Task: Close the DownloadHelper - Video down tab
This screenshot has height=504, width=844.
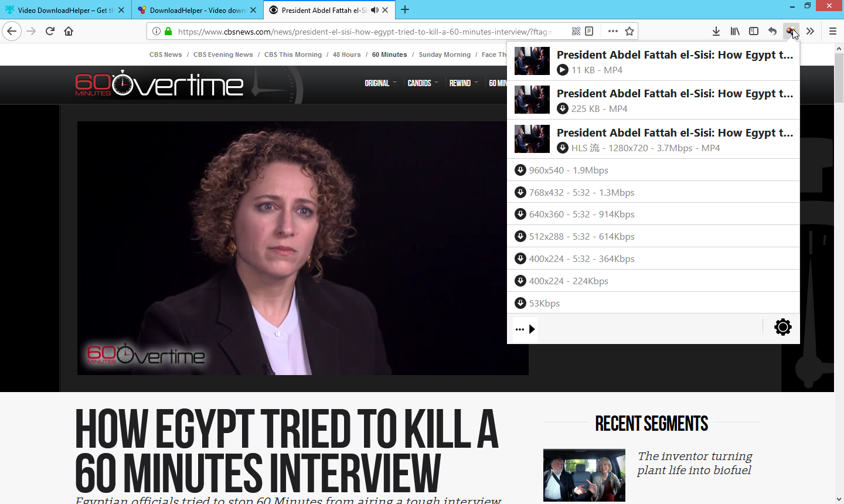Action: point(253,10)
